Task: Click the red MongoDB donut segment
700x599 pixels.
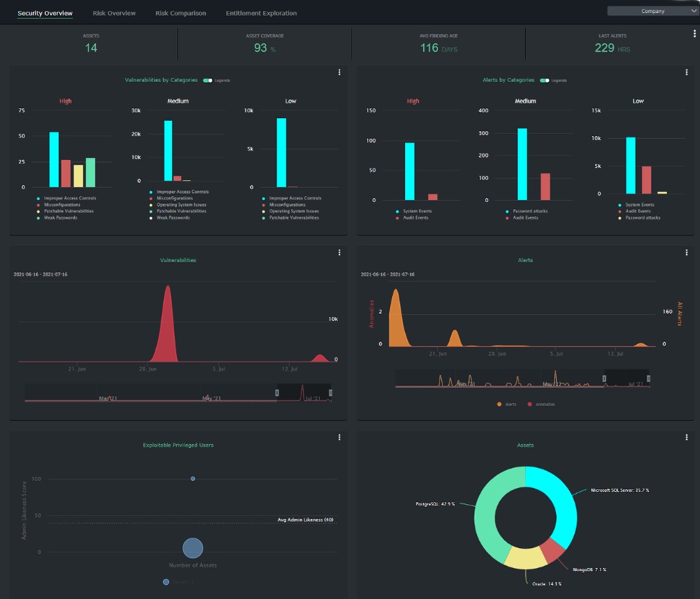Action: [x=553, y=549]
